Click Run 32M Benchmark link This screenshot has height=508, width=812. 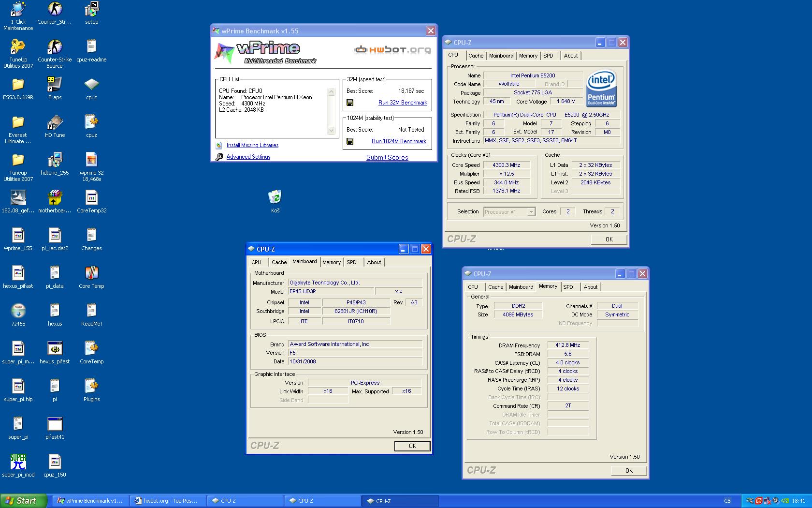click(x=403, y=103)
